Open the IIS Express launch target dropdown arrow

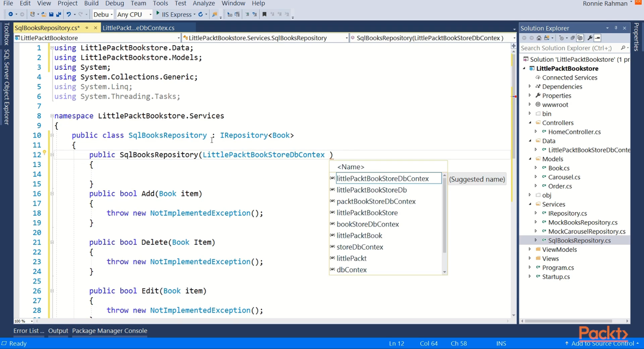pos(194,14)
